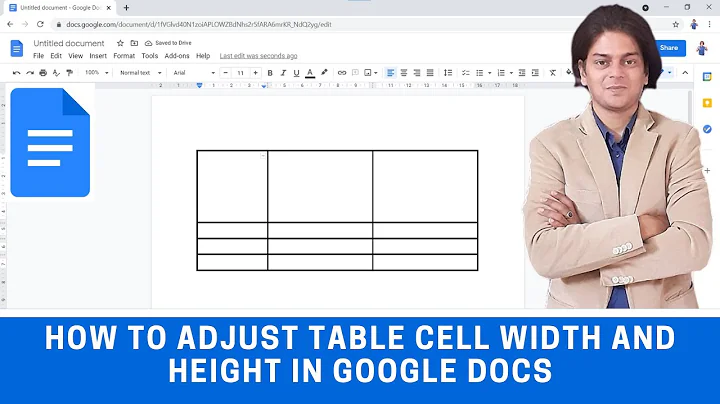Viewport: 720px width, 404px height.
Task: Open the Arial font dropdown
Action: coord(194,73)
